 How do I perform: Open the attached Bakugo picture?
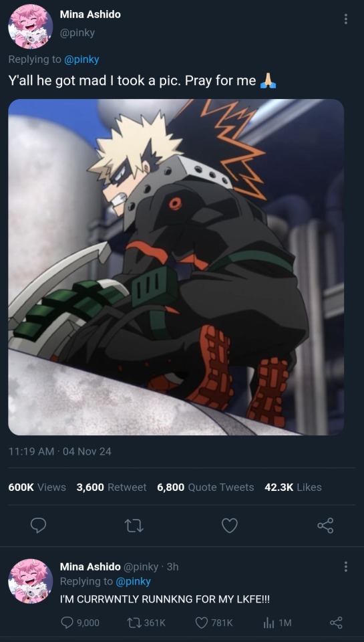click(x=176, y=267)
